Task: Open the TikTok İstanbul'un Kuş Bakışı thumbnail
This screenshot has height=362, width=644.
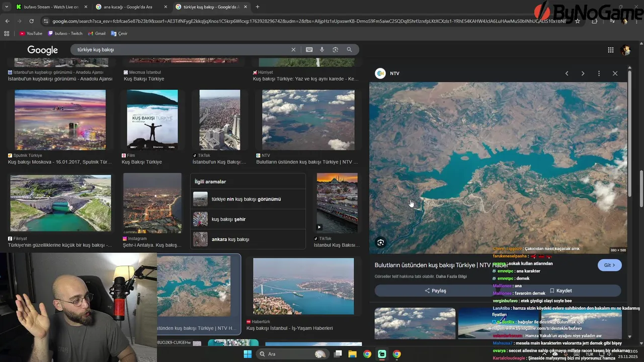Action: click(x=219, y=120)
